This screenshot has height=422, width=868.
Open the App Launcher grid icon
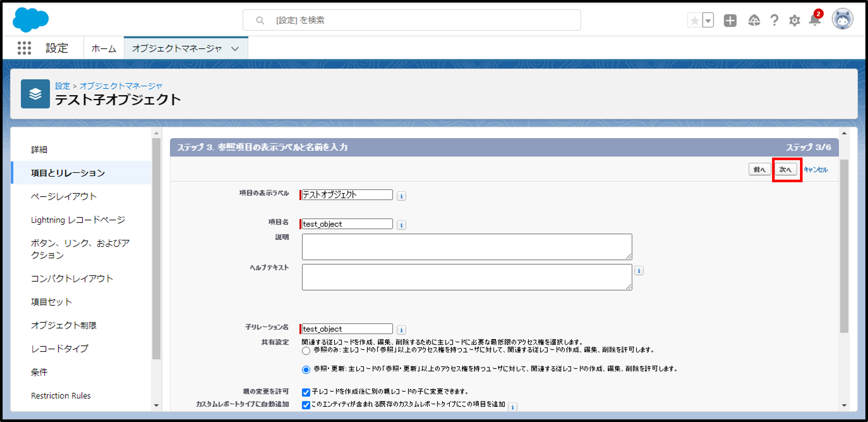pyautogui.click(x=24, y=48)
